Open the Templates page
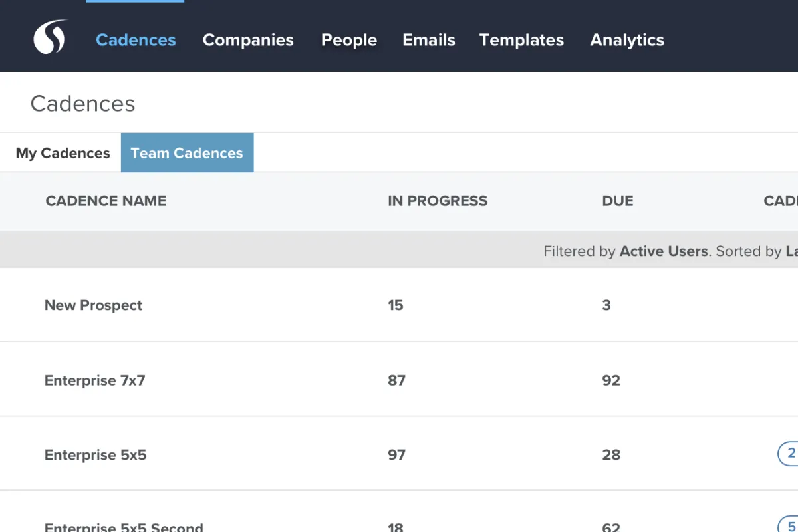Viewport: 798px width, 532px height. click(521, 40)
